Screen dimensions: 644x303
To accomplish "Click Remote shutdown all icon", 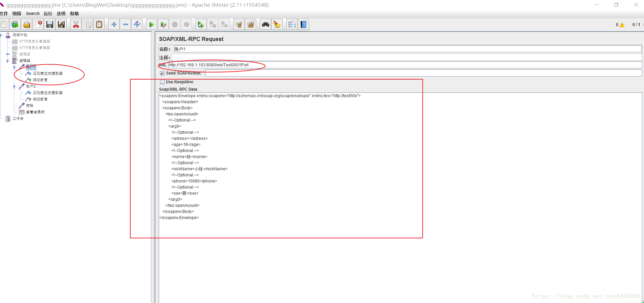I will pyautogui.click(x=224, y=24).
